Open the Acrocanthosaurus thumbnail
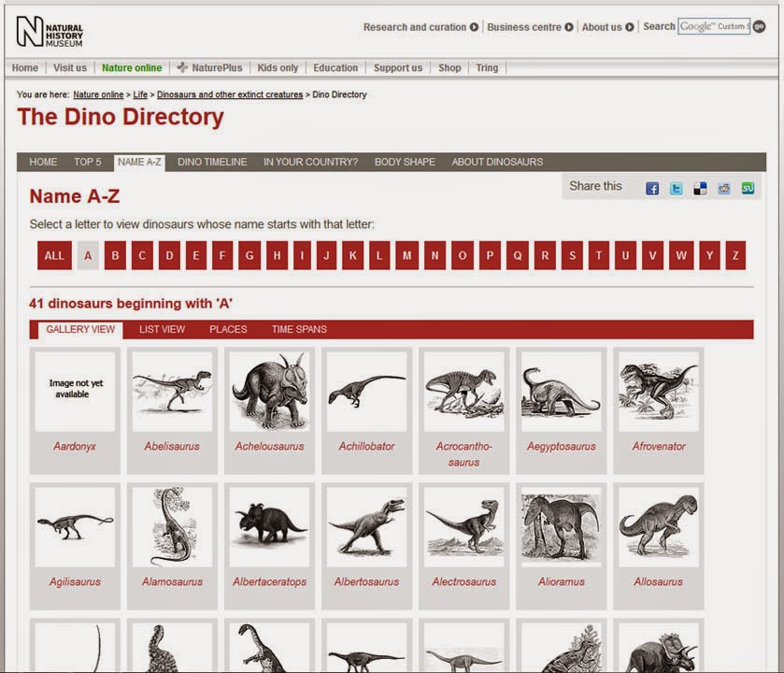 coord(464,391)
